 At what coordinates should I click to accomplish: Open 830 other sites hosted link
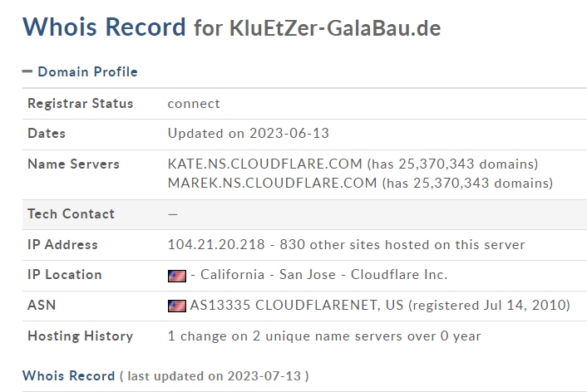click(x=402, y=245)
